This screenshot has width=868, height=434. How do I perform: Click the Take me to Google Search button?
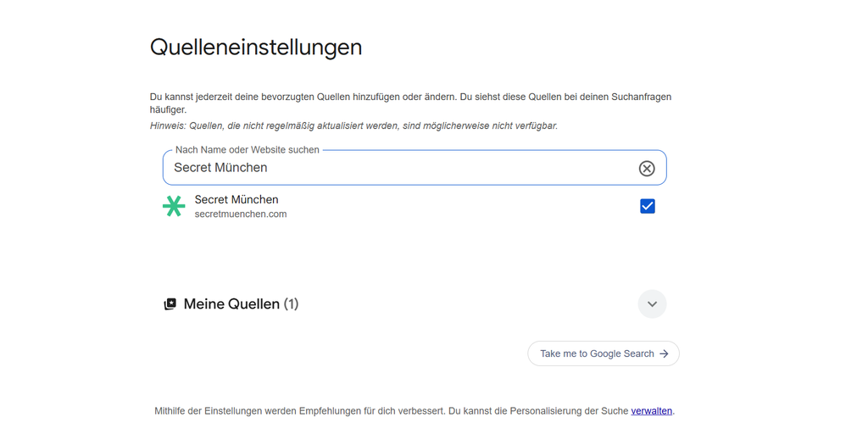pos(604,353)
